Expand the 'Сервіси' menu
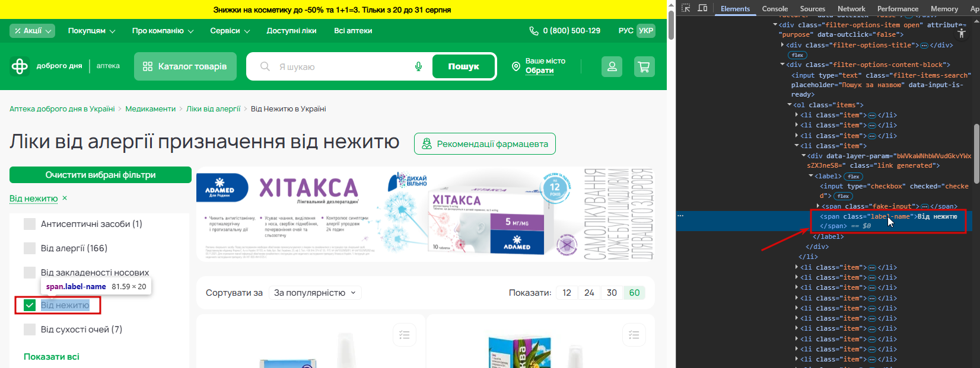This screenshot has width=980, height=368. click(230, 31)
